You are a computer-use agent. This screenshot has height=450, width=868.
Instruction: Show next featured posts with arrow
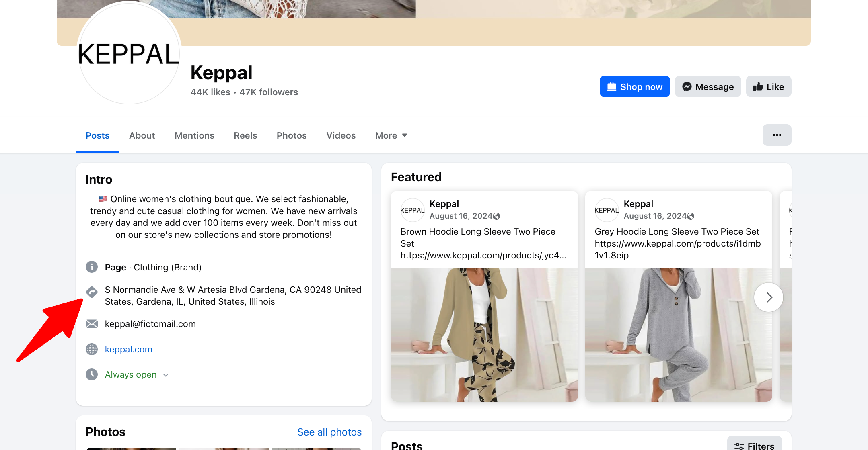coord(769,297)
